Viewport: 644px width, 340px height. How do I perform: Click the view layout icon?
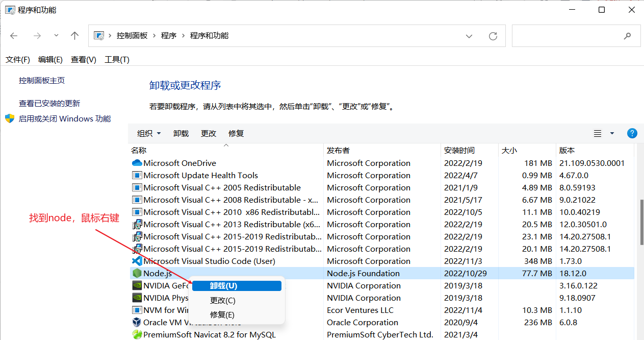598,133
